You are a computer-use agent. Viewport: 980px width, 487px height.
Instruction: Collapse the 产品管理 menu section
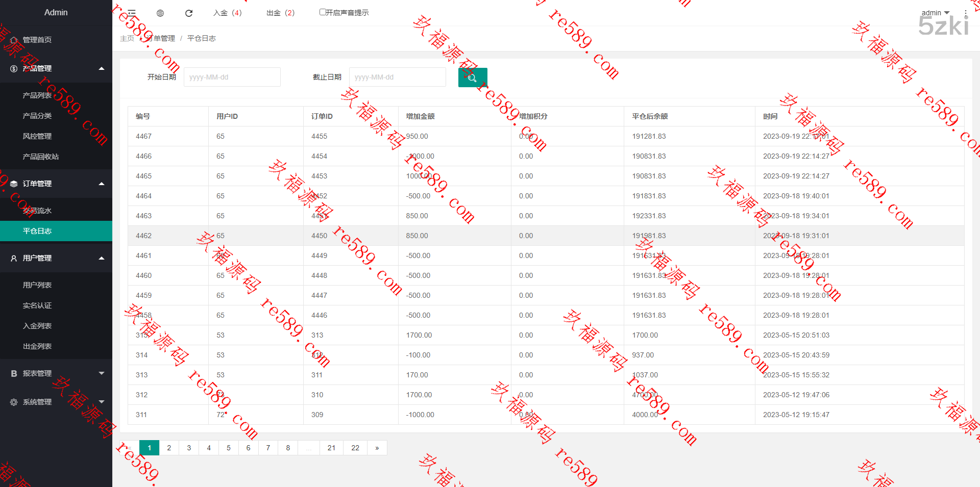click(x=102, y=68)
